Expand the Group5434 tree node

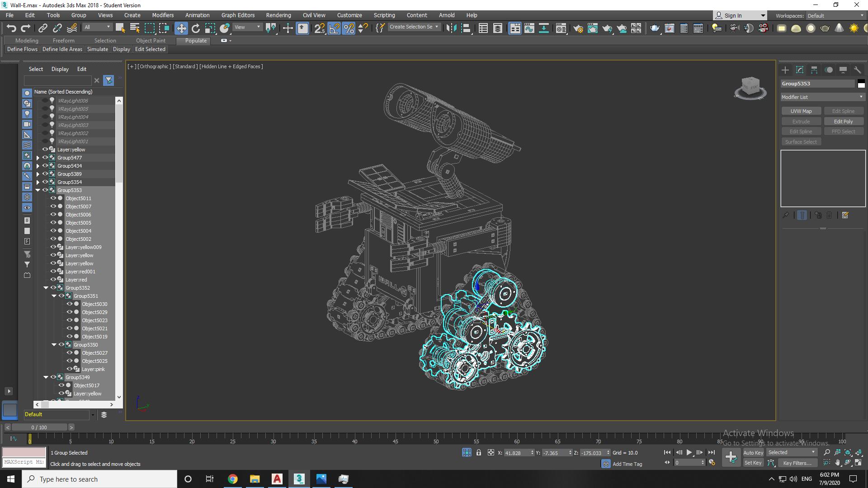tap(38, 166)
